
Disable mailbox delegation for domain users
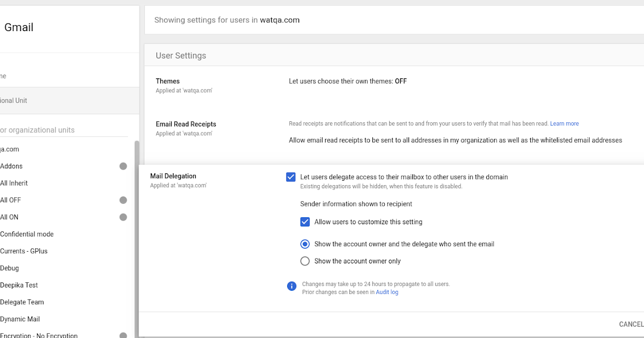point(290,177)
